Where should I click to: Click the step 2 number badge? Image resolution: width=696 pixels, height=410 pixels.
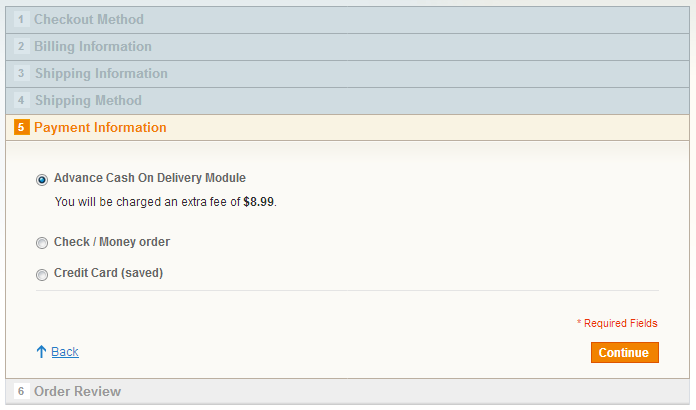(21, 47)
